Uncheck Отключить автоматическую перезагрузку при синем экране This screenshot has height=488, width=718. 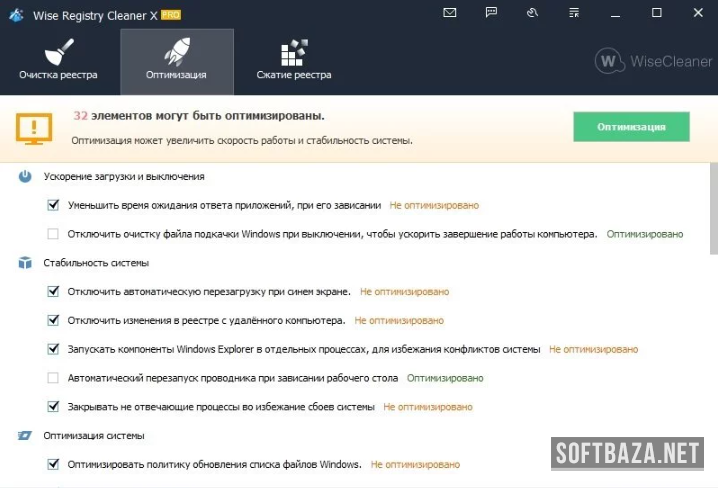pyautogui.click(x=54, y=292)
